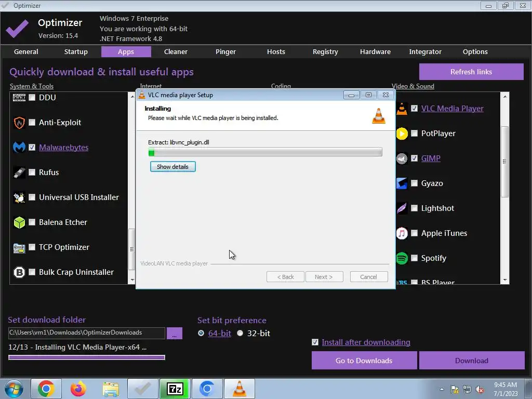
Task: Click the VLC cone icon in Video & Sound list
Action: [x=402, y=109]
